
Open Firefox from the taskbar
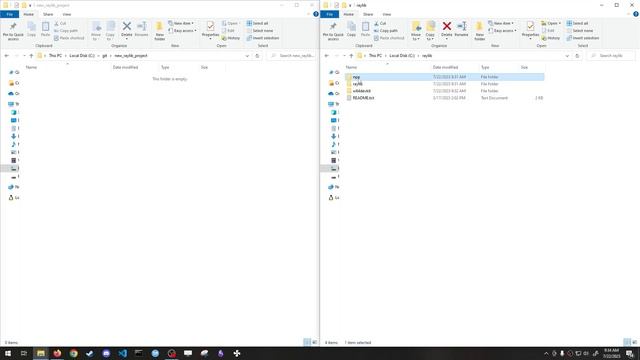tap(57, 353)
